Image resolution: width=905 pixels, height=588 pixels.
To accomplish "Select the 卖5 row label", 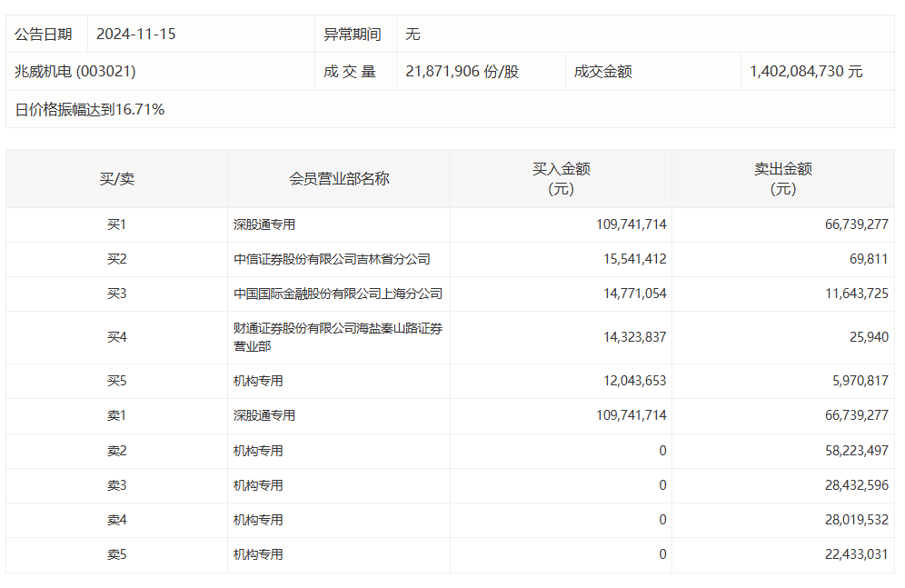I will [x=116, y=554].
